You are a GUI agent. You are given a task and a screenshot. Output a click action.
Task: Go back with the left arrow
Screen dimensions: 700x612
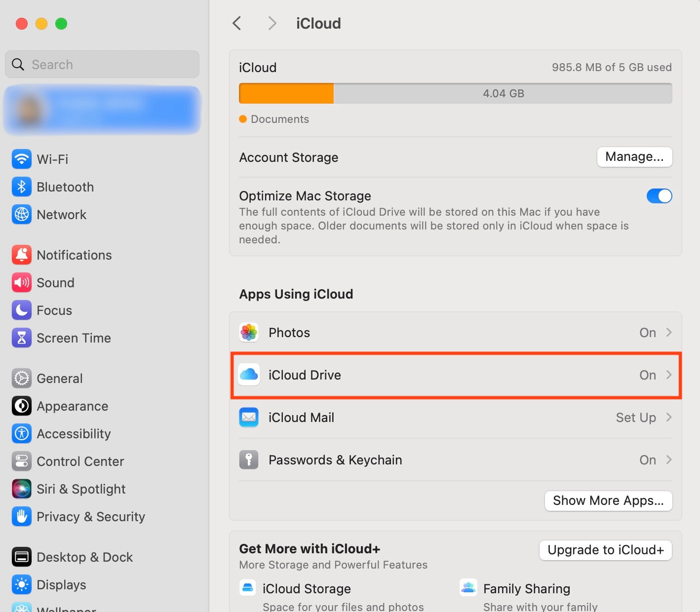coord(237,23)
